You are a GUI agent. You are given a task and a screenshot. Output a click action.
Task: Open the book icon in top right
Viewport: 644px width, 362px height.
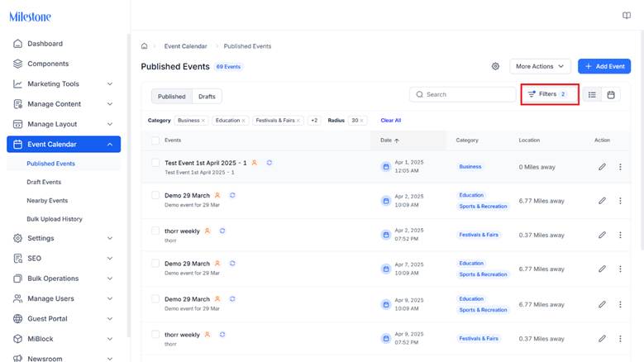point(627,16)
